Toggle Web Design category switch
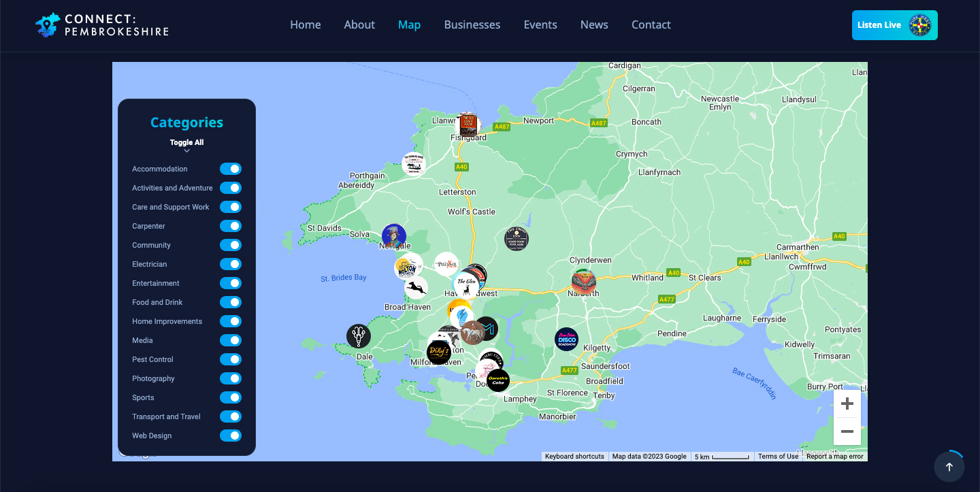 pos(231,436)
